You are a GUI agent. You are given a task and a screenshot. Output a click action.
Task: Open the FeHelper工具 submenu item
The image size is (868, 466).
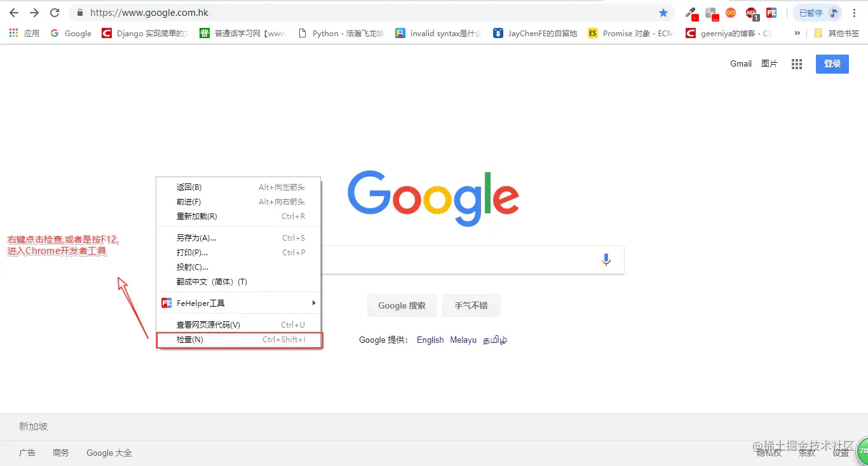click(x=239, y=303)
